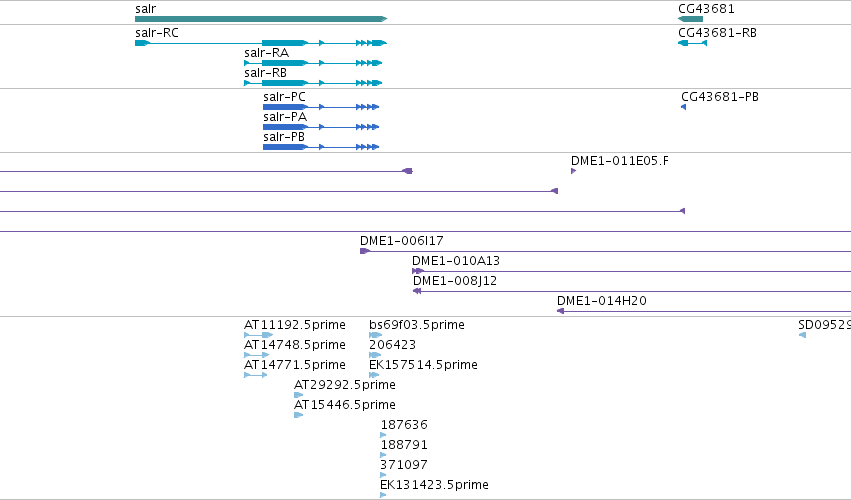851x500 pixels.
Task: Click the salr-PC label
Action: click(284, 97)
